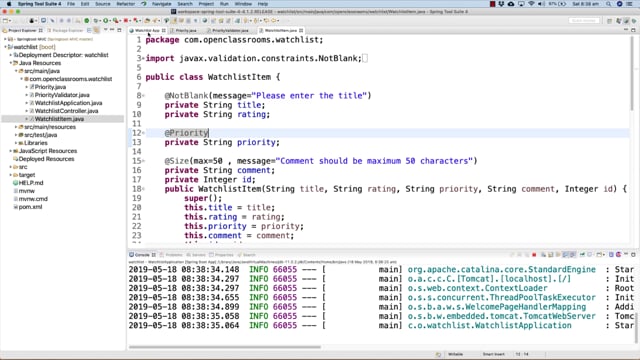The height and width of the screenshot is (360, 640).
Task: Toggle Link with Editor in Project Explorer
Action: coord(96,30)
